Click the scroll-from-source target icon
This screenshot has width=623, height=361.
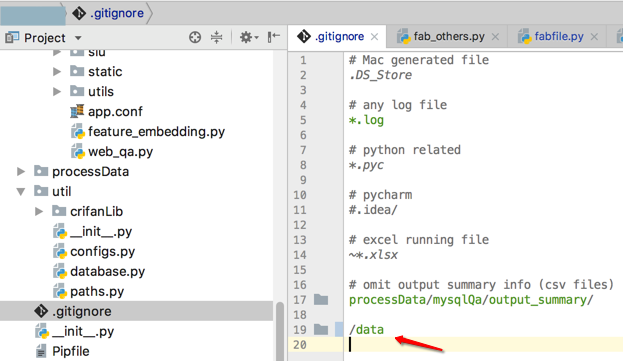point(195,37)
